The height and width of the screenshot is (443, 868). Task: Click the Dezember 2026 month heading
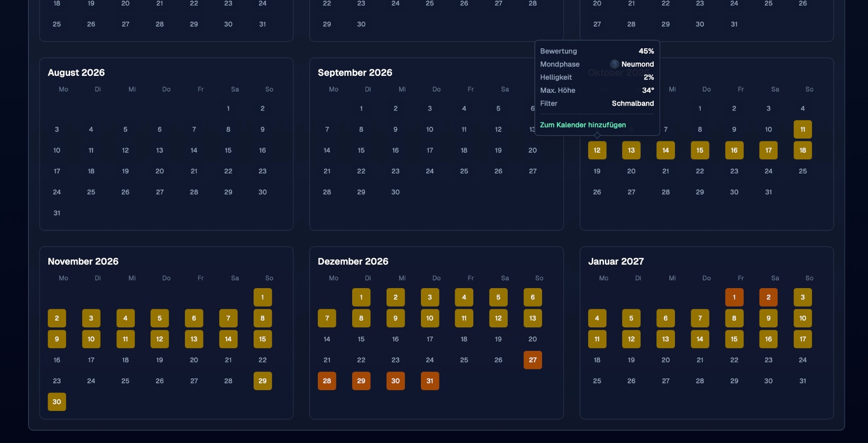pyautogui.click(x=353, y=261)
